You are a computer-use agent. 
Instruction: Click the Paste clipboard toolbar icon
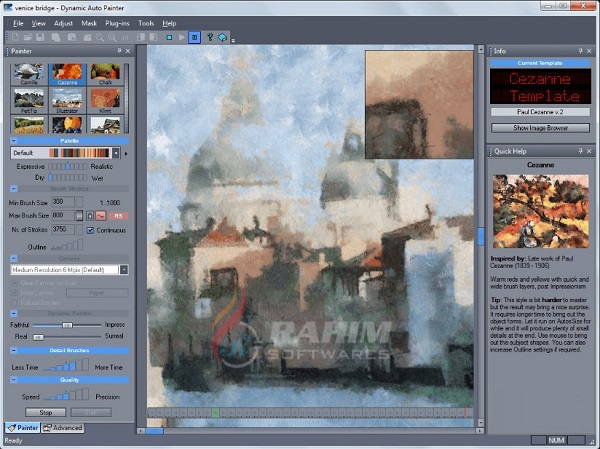72,37
